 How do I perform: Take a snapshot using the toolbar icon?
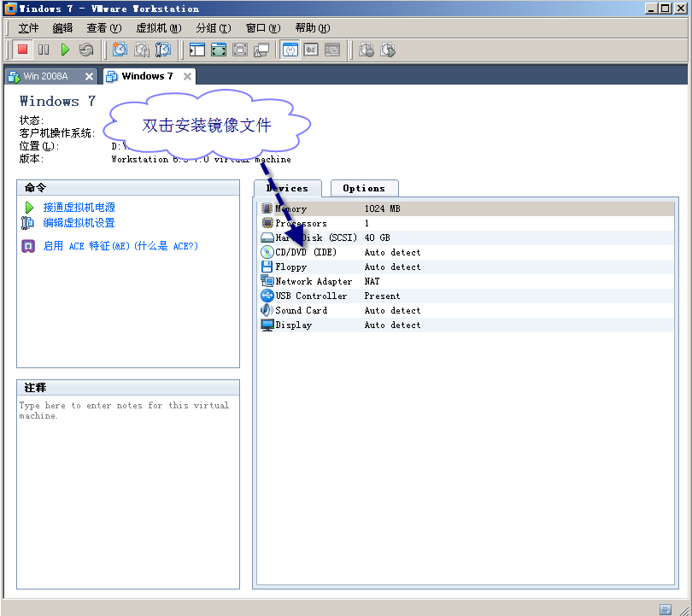120,50
